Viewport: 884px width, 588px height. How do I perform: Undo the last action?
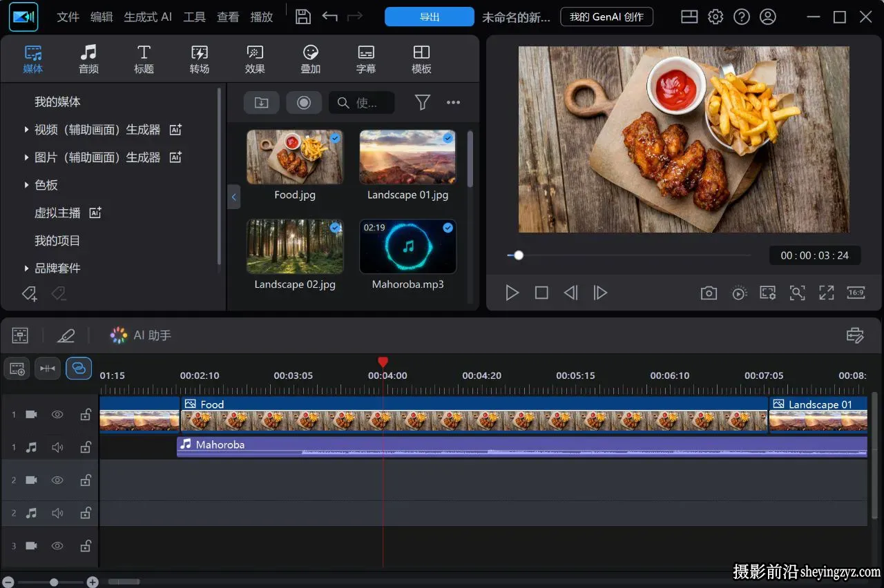[329, 17]
